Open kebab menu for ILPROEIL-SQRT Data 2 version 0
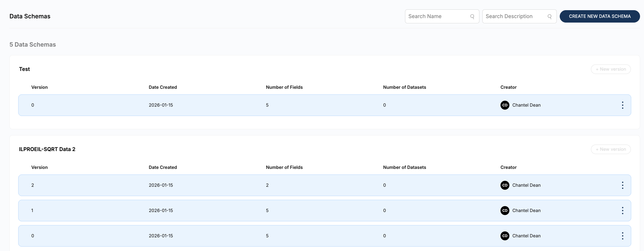This screenshot has height=251, width=644. pyautogui.click(x=622, y=236)
